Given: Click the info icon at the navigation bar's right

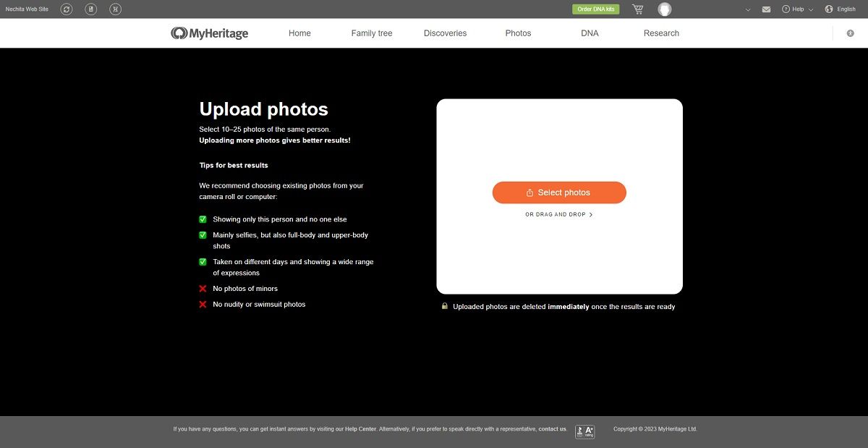Looking at the screenshot, I should 851,33.
